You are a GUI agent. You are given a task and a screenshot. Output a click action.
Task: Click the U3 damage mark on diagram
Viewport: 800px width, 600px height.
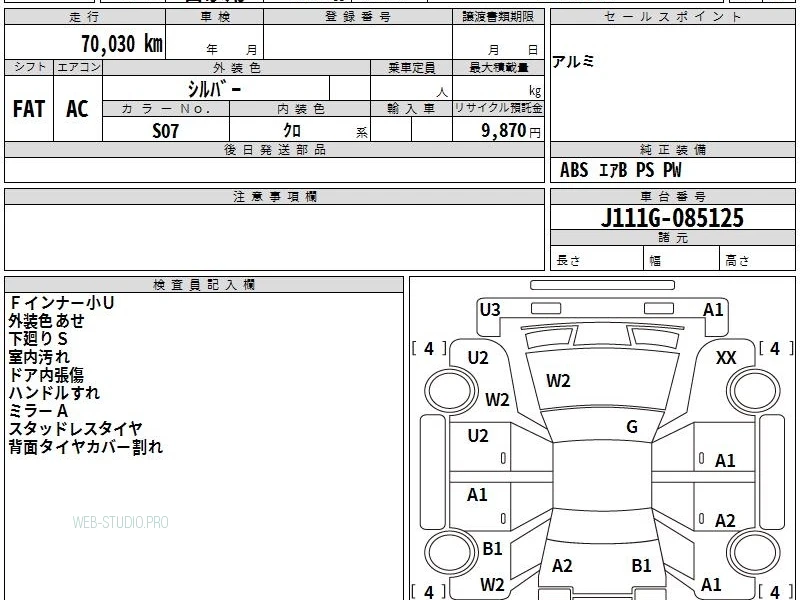click(x=490, y=309)
